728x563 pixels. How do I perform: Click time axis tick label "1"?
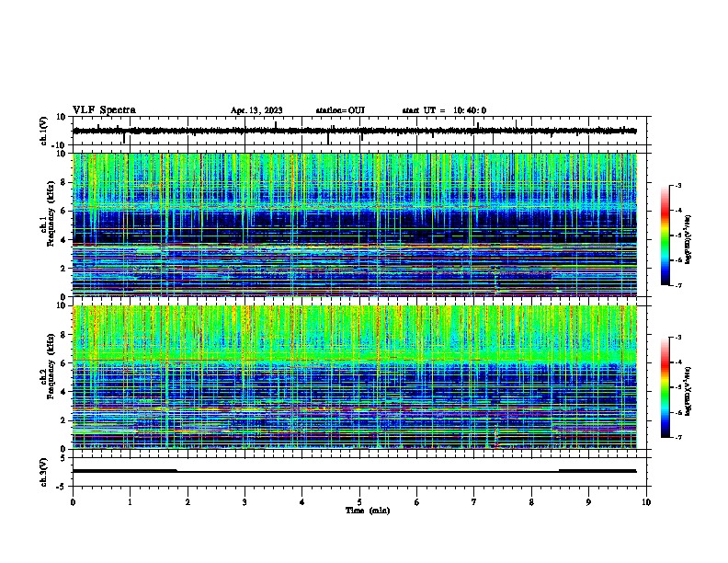[130, 502]
